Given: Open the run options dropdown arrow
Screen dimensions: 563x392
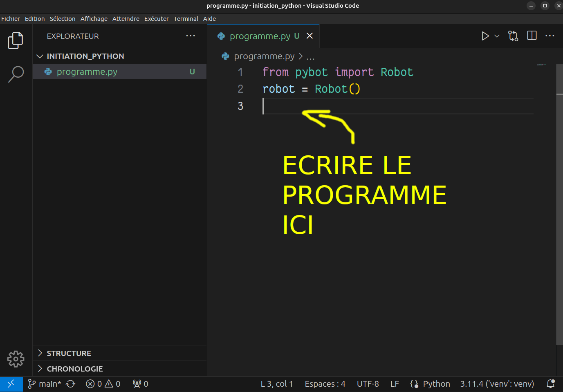Looking at the screenshot, I should [x=497, y=36].
